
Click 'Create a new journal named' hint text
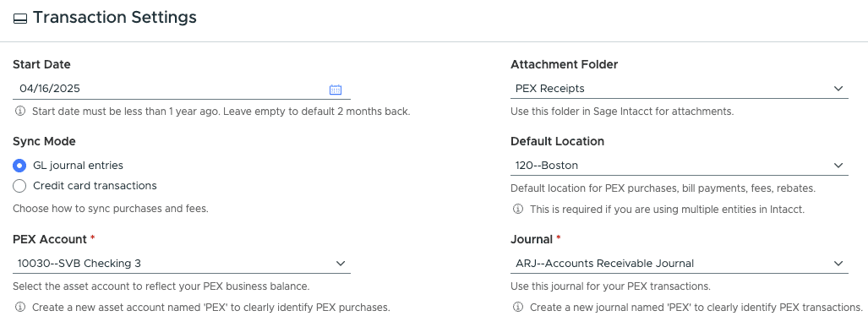pos(696,307)
